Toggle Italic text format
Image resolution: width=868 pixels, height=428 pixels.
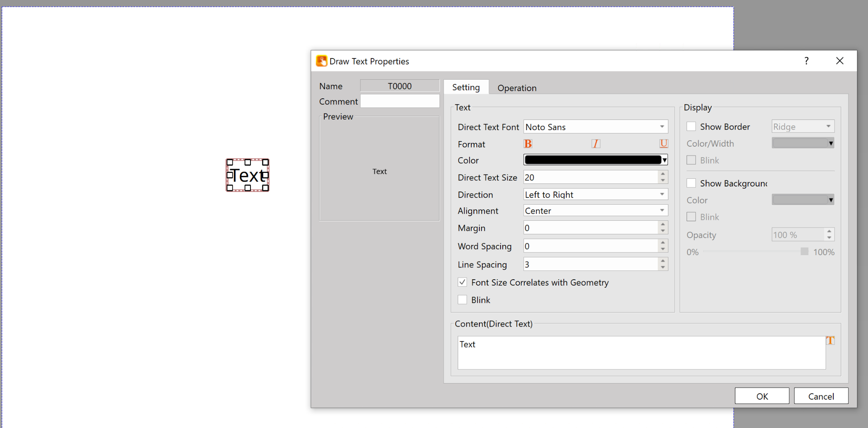[595, 144]
